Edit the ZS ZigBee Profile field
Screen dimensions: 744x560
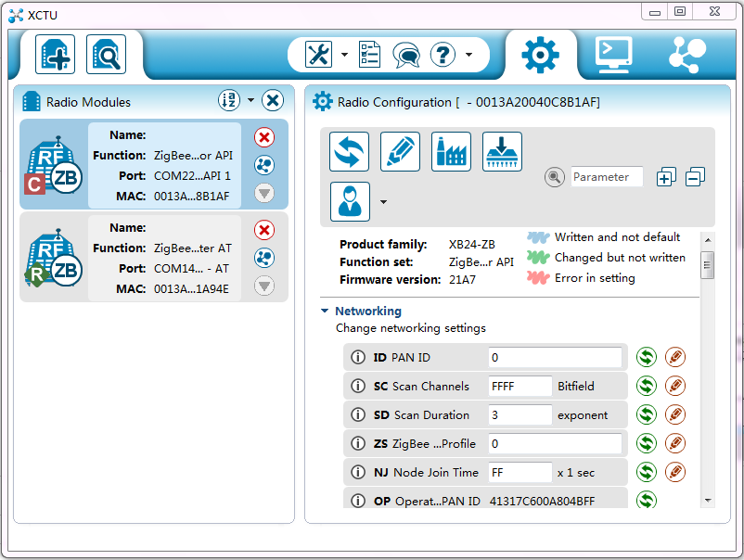click(x=555, y=443)
